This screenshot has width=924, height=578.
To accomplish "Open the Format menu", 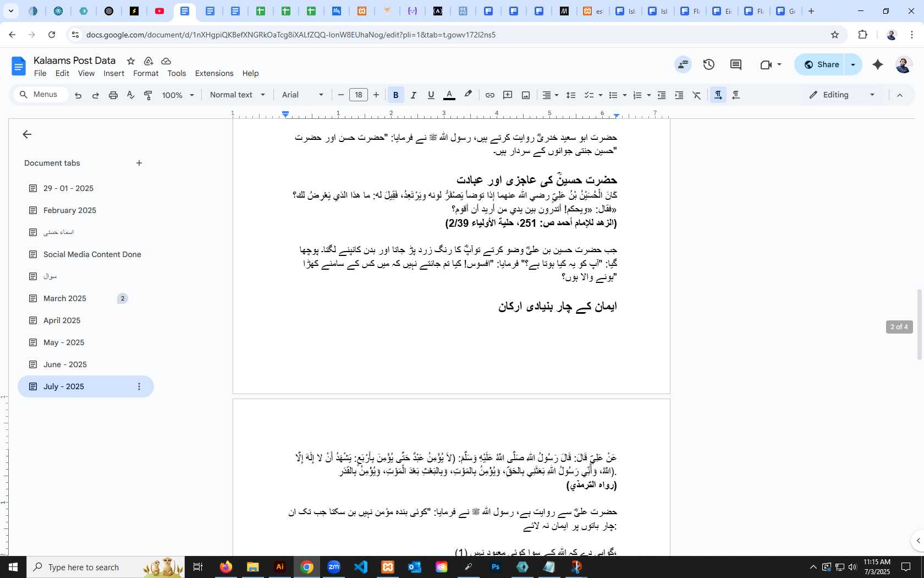I will [146, 73].
